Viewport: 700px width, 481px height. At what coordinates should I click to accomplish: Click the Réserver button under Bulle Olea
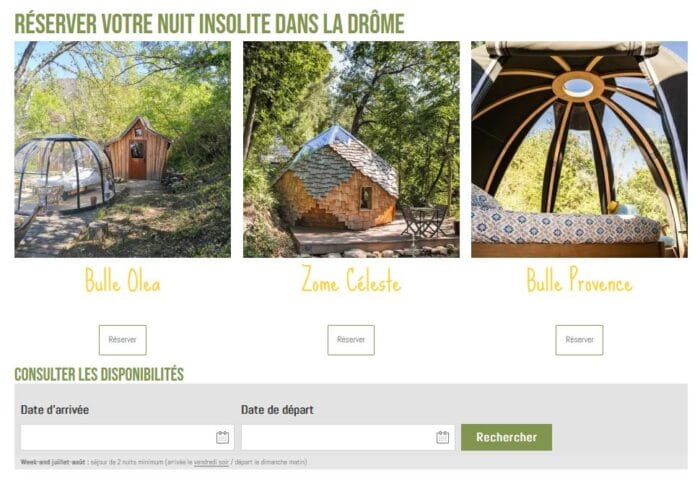click(x=123, y=340)
